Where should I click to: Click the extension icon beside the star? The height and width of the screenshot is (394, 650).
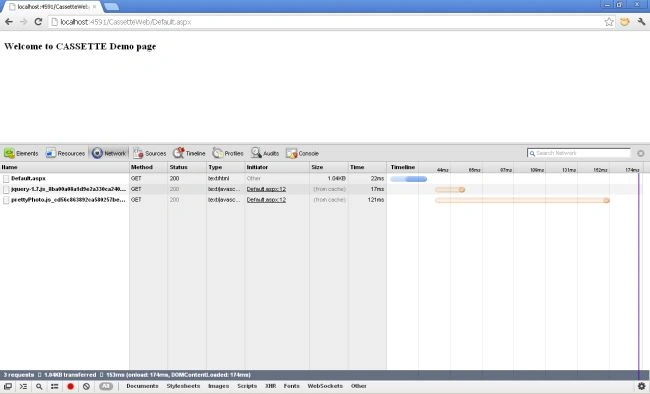click(625, 22)
